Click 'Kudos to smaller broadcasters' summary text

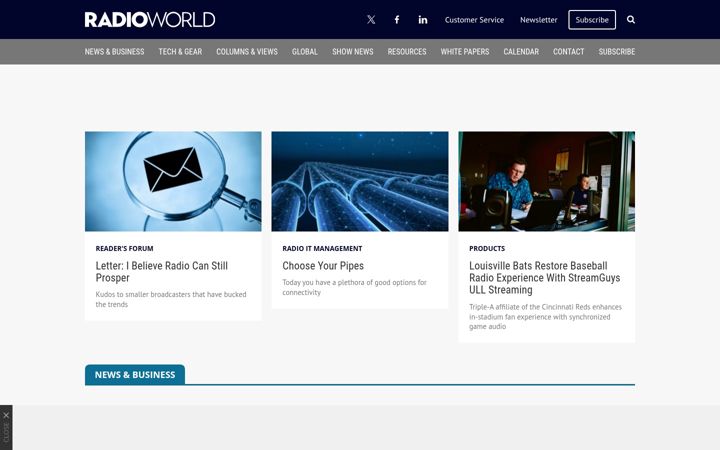[171, 299]
